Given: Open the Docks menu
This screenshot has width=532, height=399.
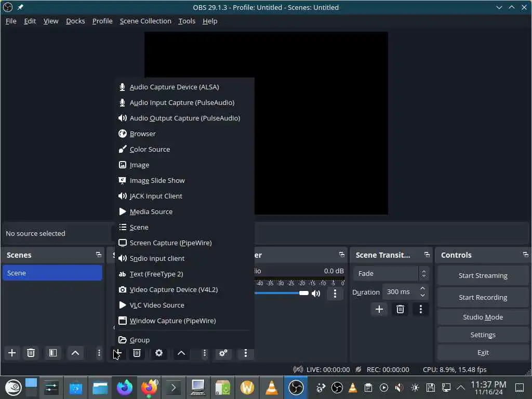Looking at the screenshot, I should click(75, 21).
